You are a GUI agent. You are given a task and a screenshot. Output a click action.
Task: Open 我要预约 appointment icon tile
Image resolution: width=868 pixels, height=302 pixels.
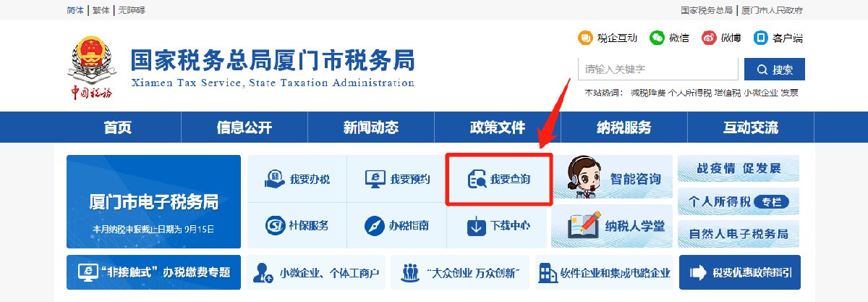point(396,178)
